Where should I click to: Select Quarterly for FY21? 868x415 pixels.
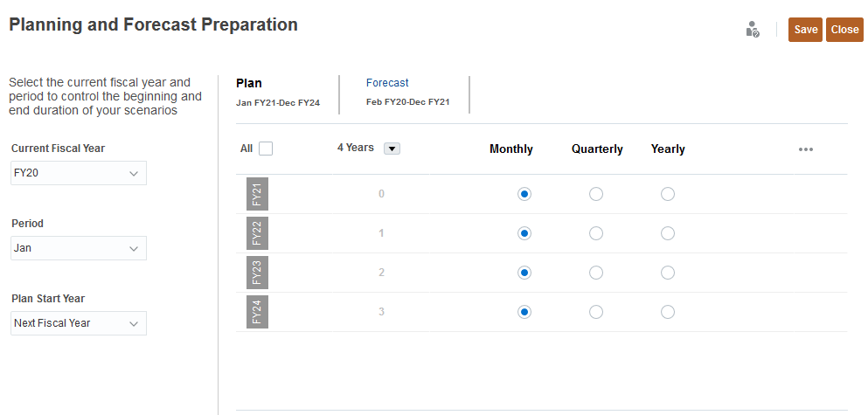pyautogui.click(x=596, y=194)
